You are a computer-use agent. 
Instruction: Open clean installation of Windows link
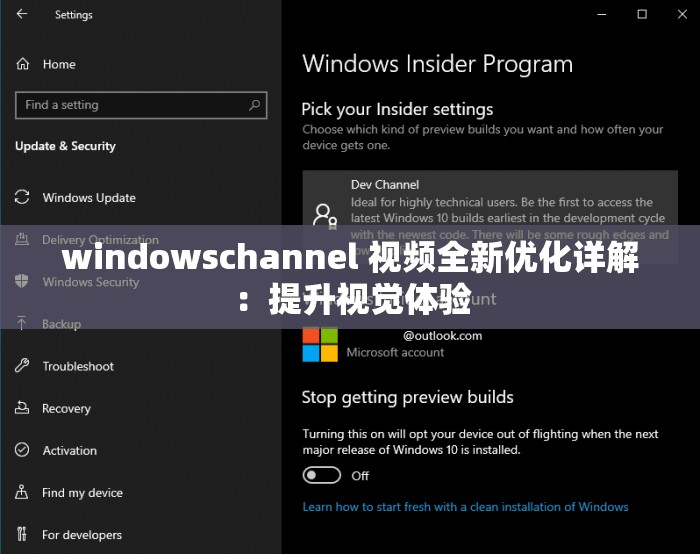click(x=465, y=507)
